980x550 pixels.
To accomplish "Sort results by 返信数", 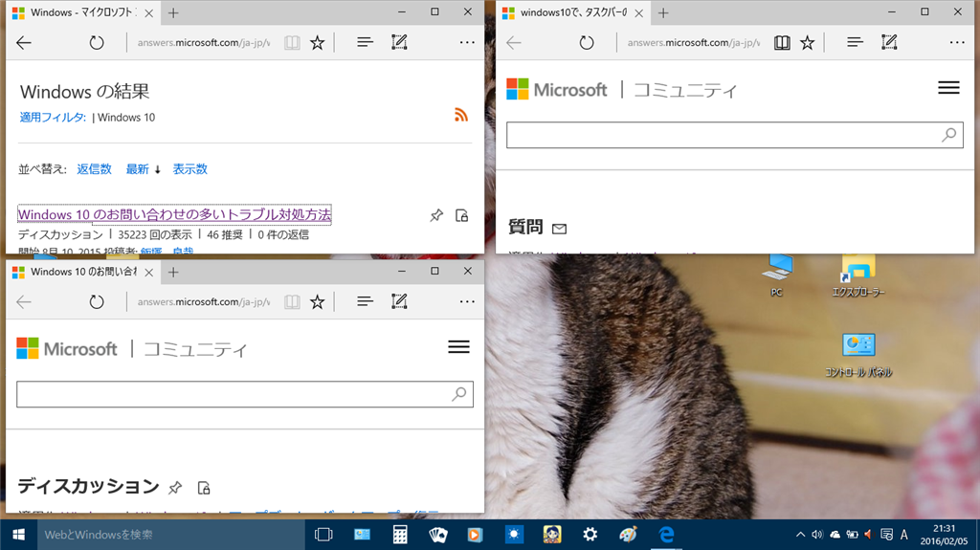I will tap(95, 168).
